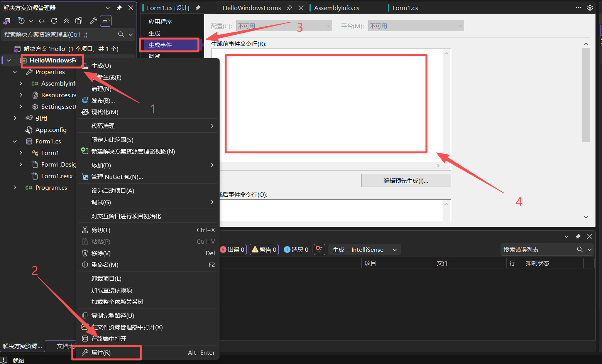The height and width of the screenshot is (364, 602).
Task: Open the tab overflow ellipsis menu
Action: (x=578, y=8)
